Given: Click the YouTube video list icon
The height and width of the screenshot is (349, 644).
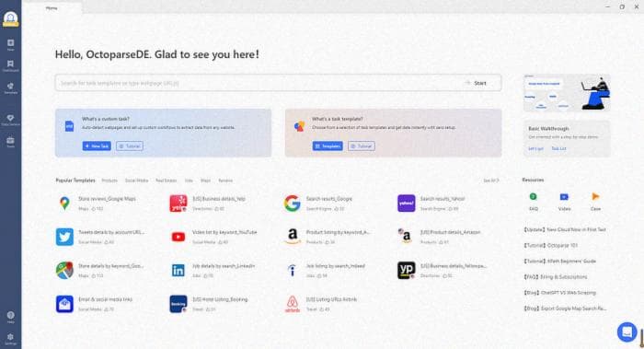Looking at the screenshot, I should click(178, 237).
